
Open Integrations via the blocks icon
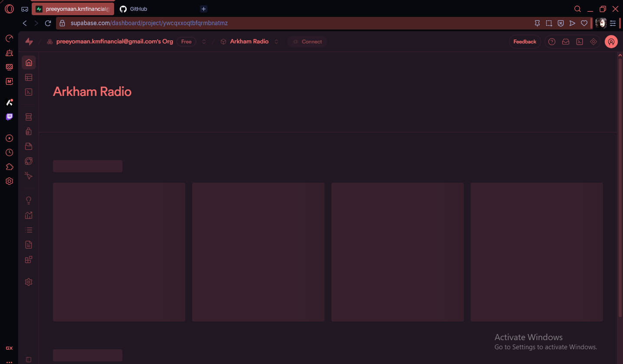coord(29,259)
